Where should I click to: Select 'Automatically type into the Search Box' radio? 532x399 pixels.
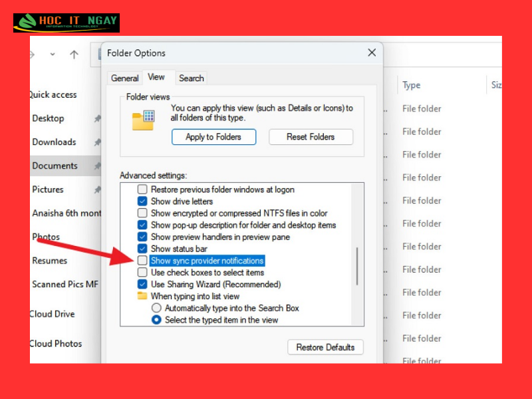(156, 308)
